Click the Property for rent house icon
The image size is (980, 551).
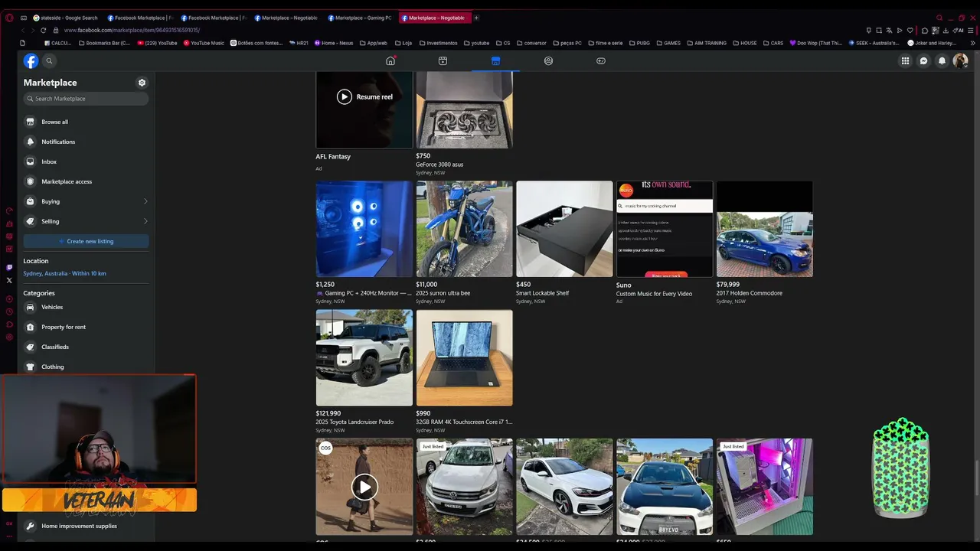coord(31,327)
